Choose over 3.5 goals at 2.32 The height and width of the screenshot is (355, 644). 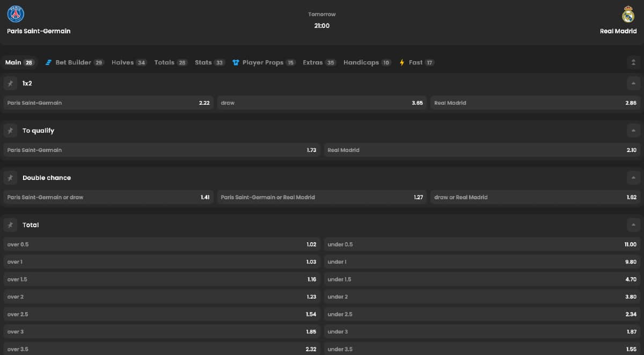coord(162,349)
